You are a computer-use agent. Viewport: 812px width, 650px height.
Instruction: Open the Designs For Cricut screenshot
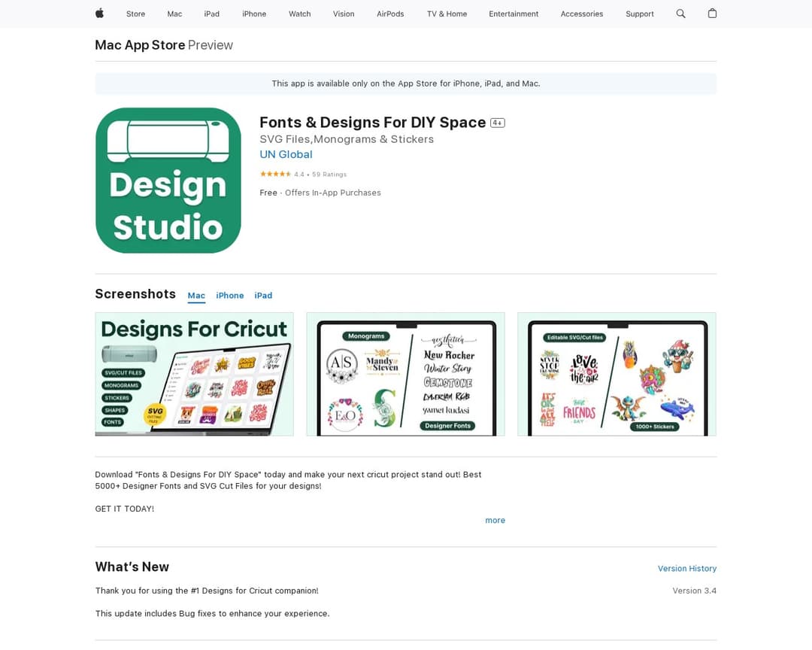[194, 374]
